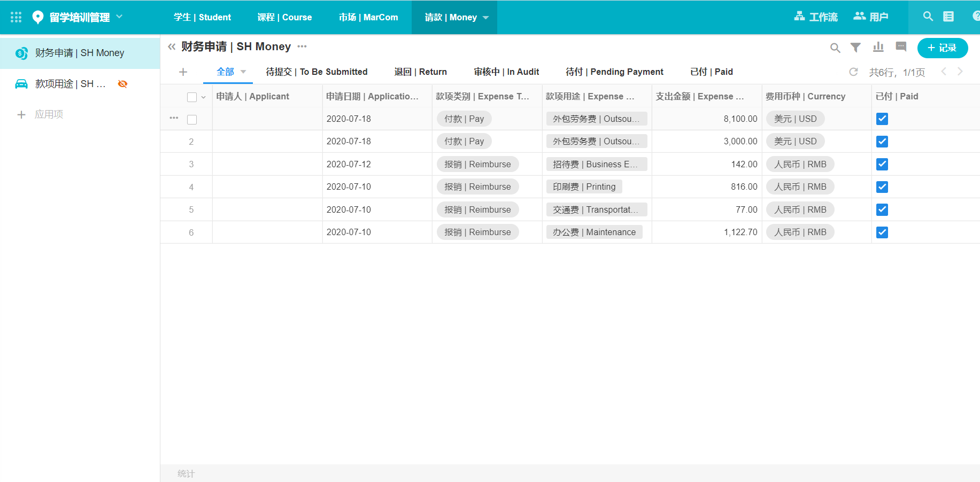This screenshot has height=482, width=980.
Task: Open the statistics chart icon
Action: click(878, 48)
